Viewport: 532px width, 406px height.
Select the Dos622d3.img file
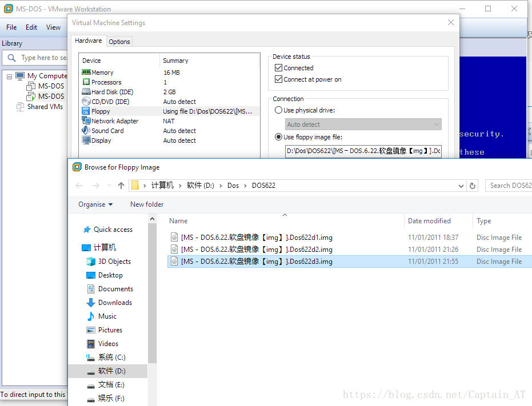[350, 261]
